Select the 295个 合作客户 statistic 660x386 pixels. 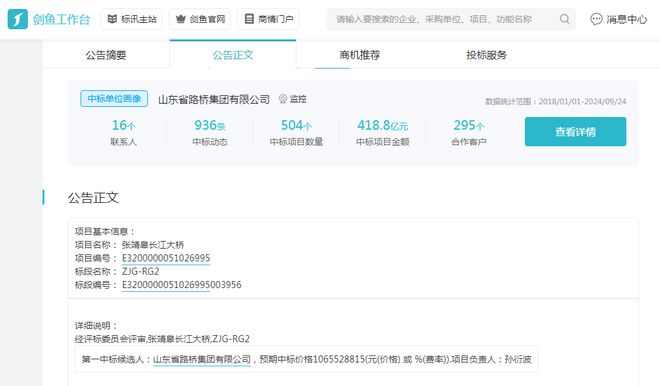(x=469, y=133)
